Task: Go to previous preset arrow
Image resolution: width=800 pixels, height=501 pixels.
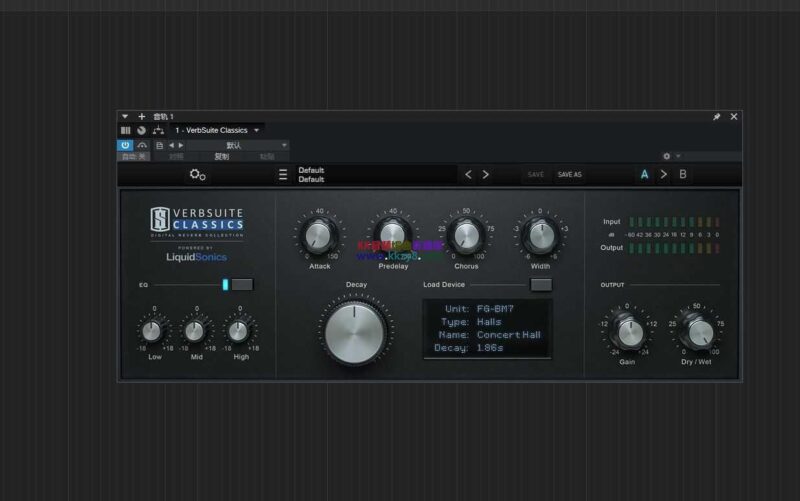Action: (468, 174)
